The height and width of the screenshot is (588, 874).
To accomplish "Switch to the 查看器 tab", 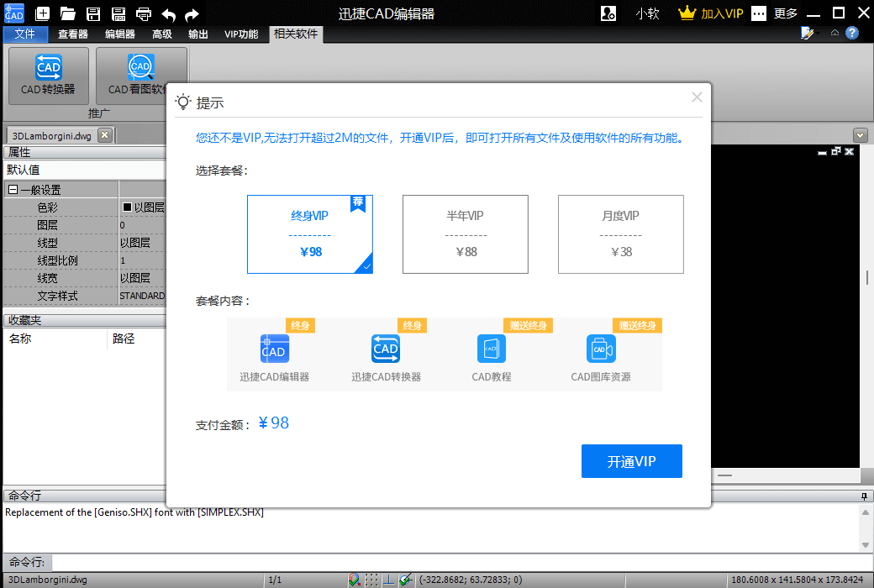I will (x=73, y=34).
